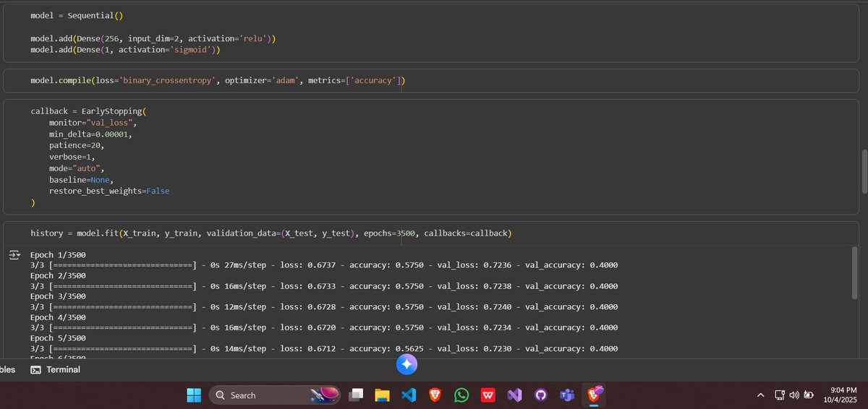The height and width of the screenshot is (409, 868).
Task: Open WhatsApp from the taskbar
Action: point(461,395)
